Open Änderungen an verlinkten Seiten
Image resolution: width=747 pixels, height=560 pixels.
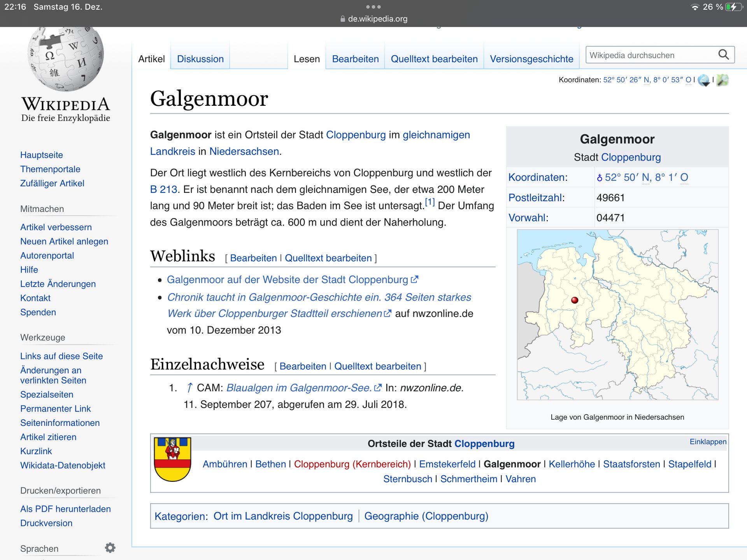click(x=53, y=375)
